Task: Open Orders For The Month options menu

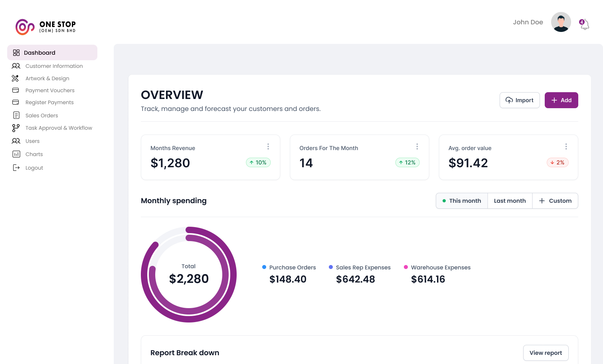Action: coord(417,146)
